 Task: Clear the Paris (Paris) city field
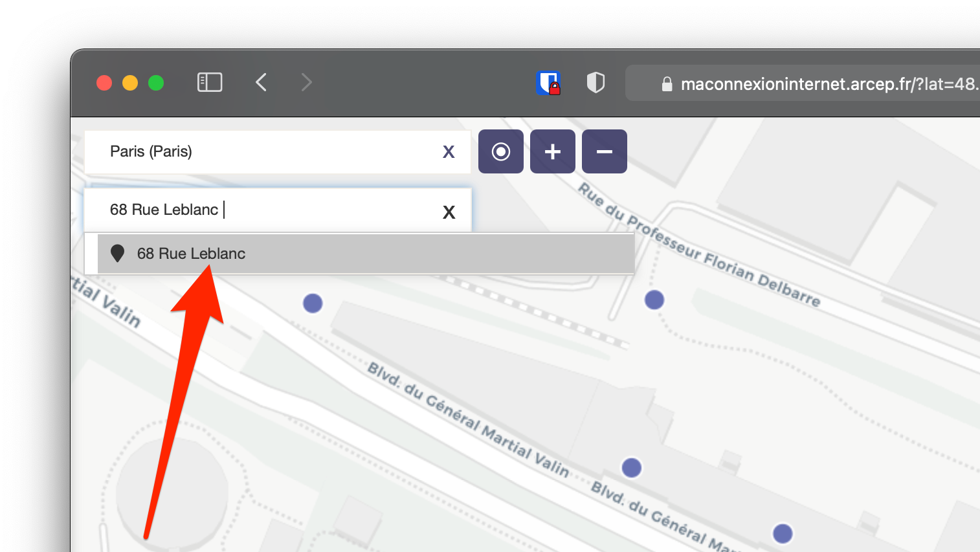pyautogui.click(x=449, y=152)
